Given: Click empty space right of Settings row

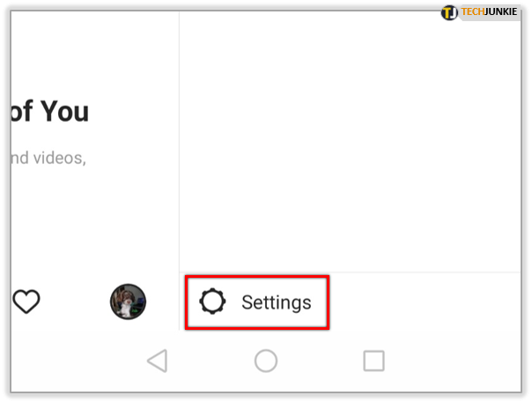Looking at the screenshot, I should [425, 302].
